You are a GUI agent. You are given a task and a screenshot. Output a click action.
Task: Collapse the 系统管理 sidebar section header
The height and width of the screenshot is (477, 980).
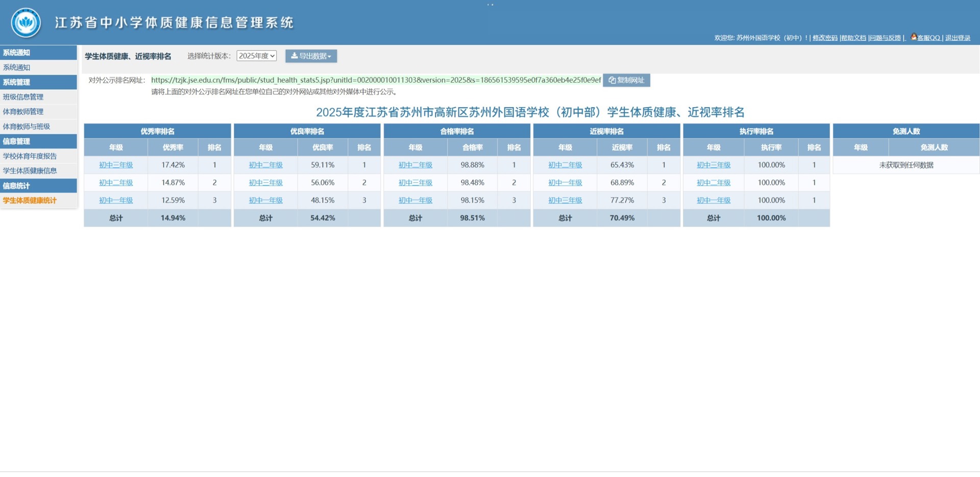pyautogui.click(x=38, y=82)
